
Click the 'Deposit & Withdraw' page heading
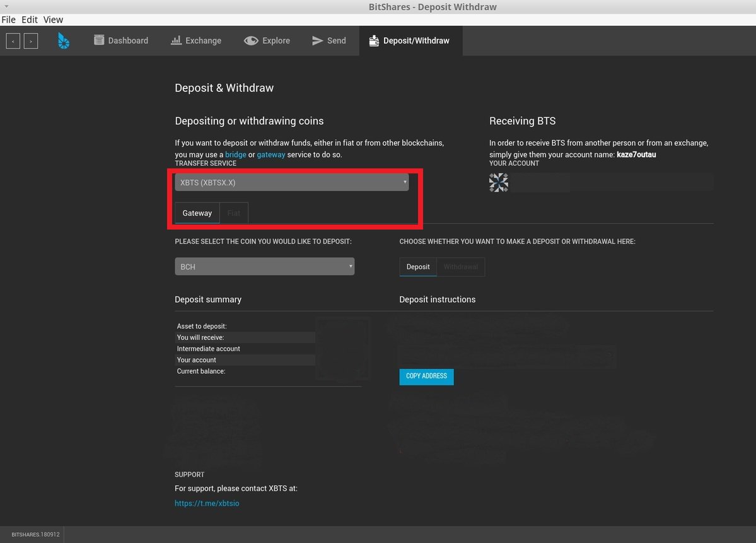(224, 88)
